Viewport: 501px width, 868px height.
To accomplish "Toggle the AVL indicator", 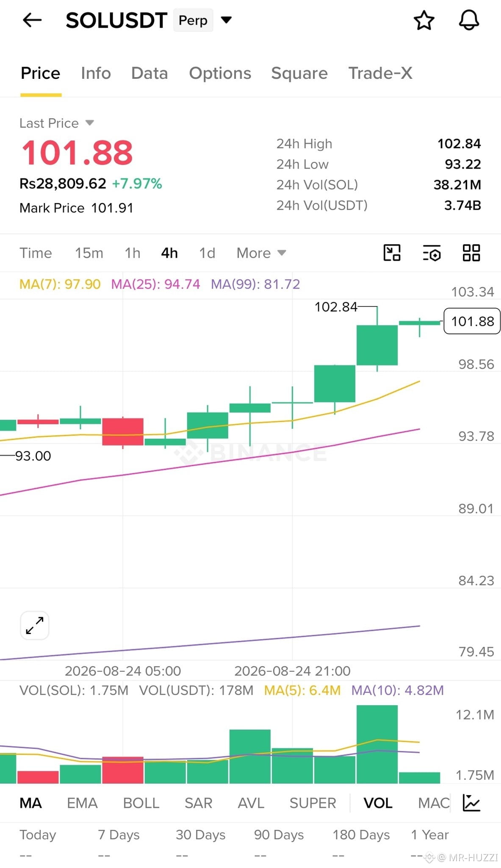I will (x=251, y=803).
